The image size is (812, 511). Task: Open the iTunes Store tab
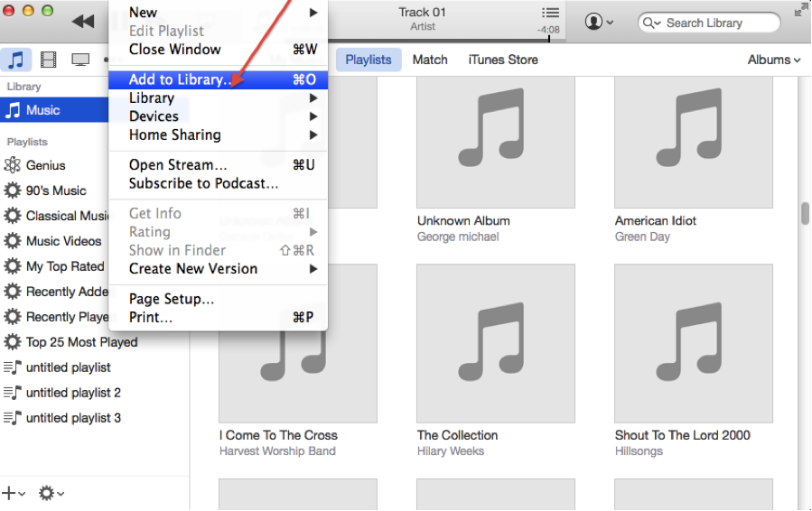pyautogui.click(x=503, y=60)
